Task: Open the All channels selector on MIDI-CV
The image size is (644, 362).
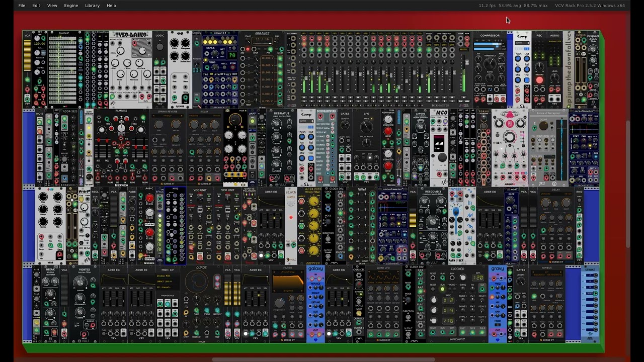Action: 167,287
